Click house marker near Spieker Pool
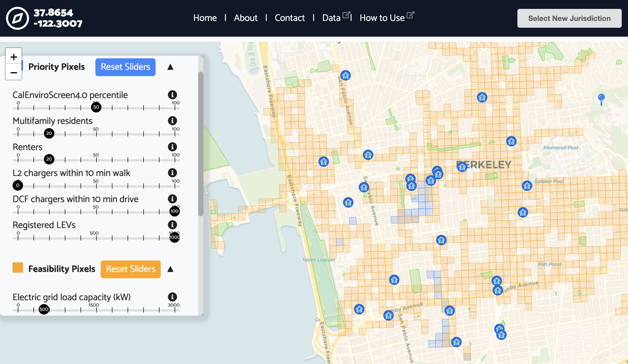 click(x=527, y=186)
